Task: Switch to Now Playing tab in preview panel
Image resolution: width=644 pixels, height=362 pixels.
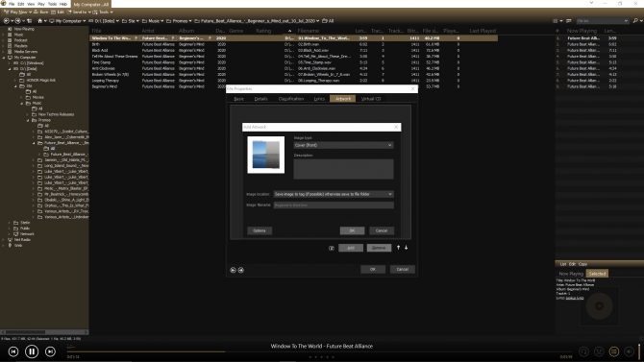Action: point(571,274)
